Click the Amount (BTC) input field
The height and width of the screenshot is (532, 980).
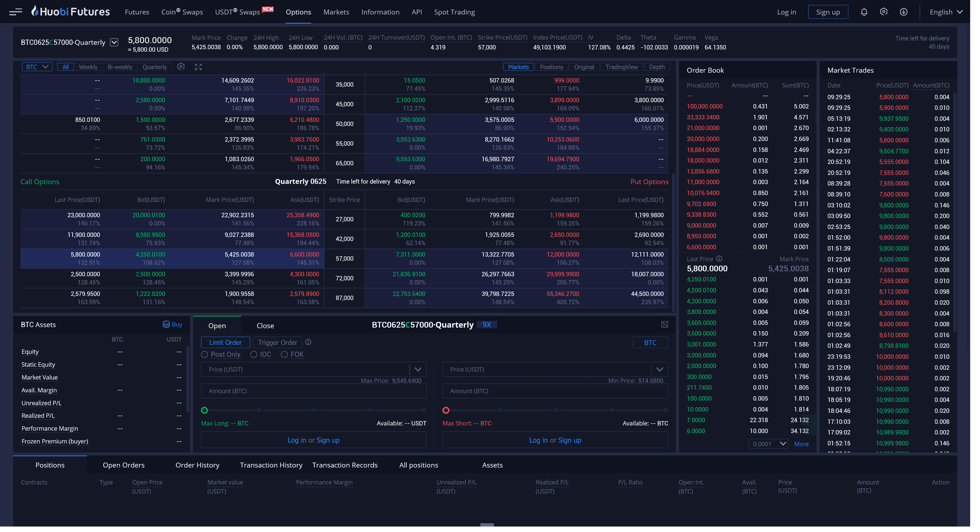tap(313, 391)
